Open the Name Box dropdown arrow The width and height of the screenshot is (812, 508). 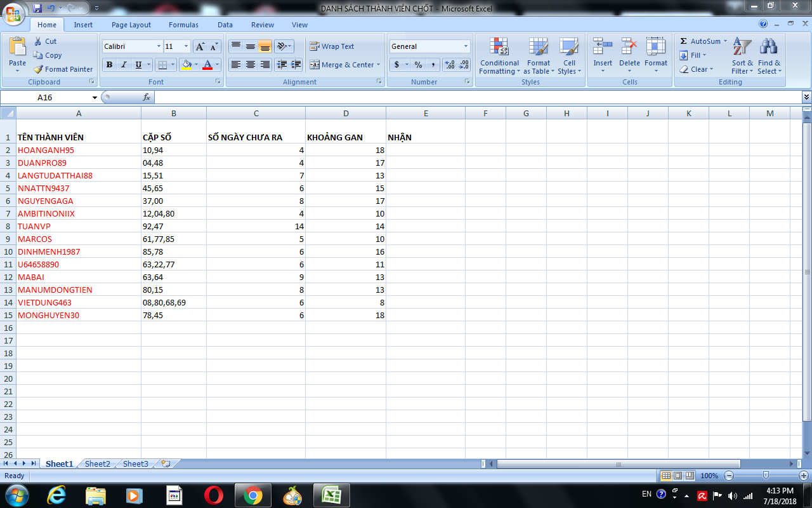tap(95, 98)
